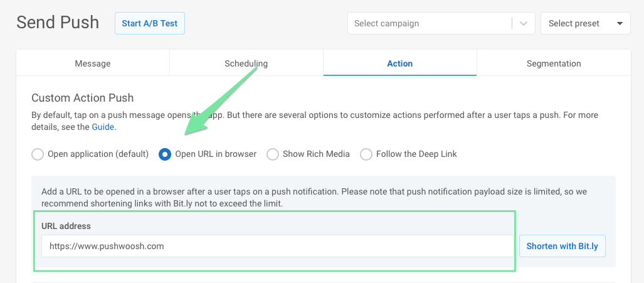This screenshot has height=283, width=644.
Task: Select the Action tab
Action: pos(400,63)
